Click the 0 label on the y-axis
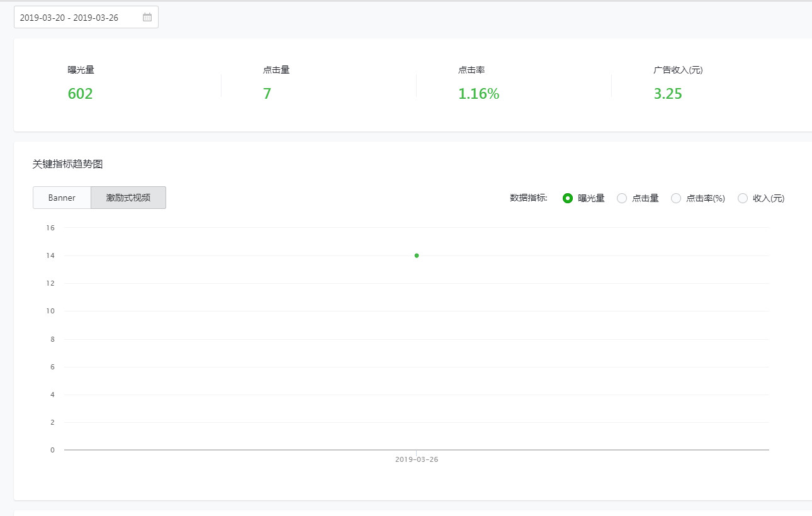Viewport: 812px width, 516px height. [x=52, y=450]
